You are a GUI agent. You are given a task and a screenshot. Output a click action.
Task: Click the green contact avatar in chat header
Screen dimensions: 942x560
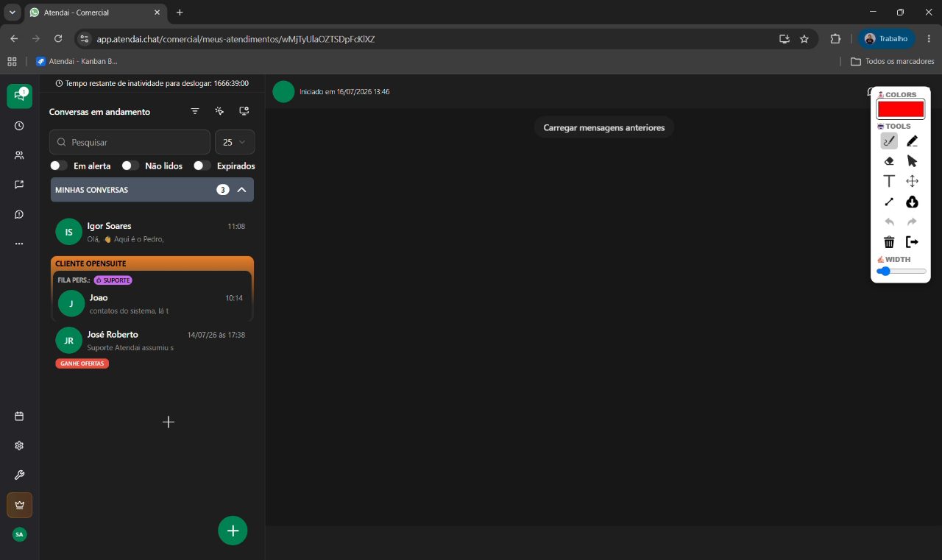[283, 91]
